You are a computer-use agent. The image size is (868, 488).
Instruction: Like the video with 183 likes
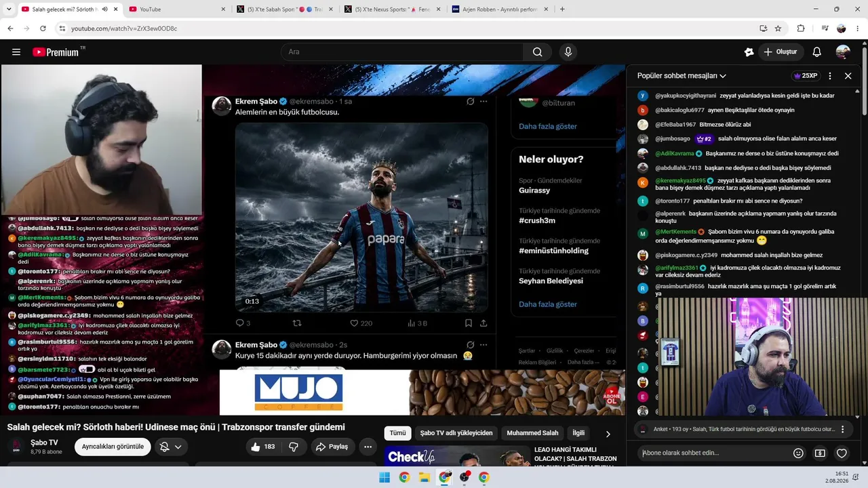pyautogui.click(x=262, y=447)
